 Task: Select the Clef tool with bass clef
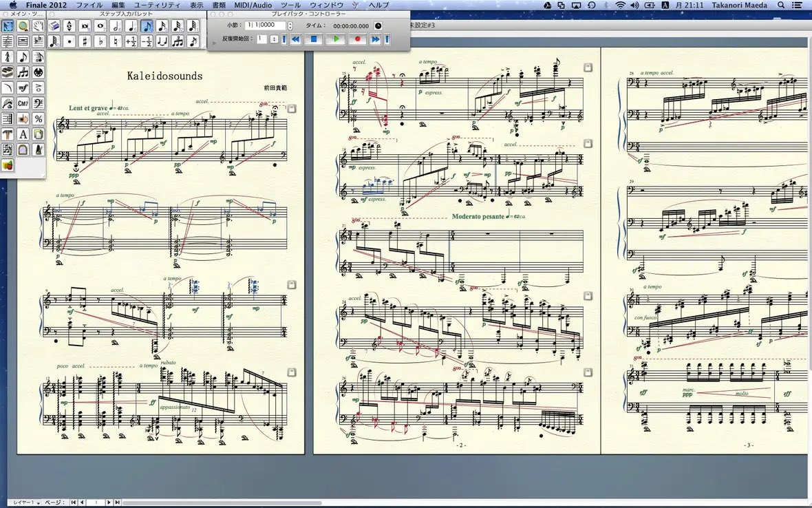[x=39, y=103]
